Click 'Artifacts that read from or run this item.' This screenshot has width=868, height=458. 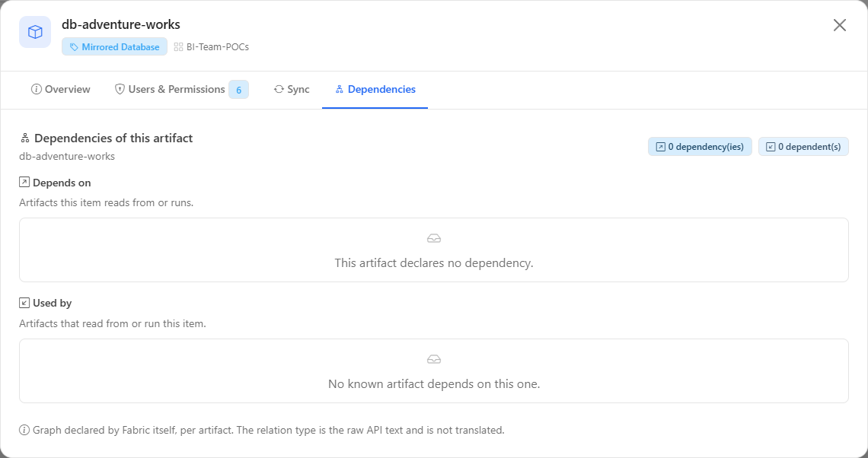click(113, 323)
